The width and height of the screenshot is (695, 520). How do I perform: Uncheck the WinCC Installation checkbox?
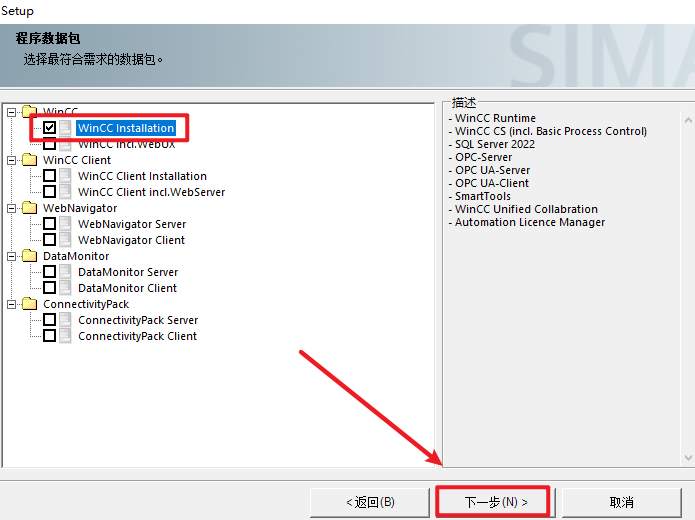tap(49, 128)
